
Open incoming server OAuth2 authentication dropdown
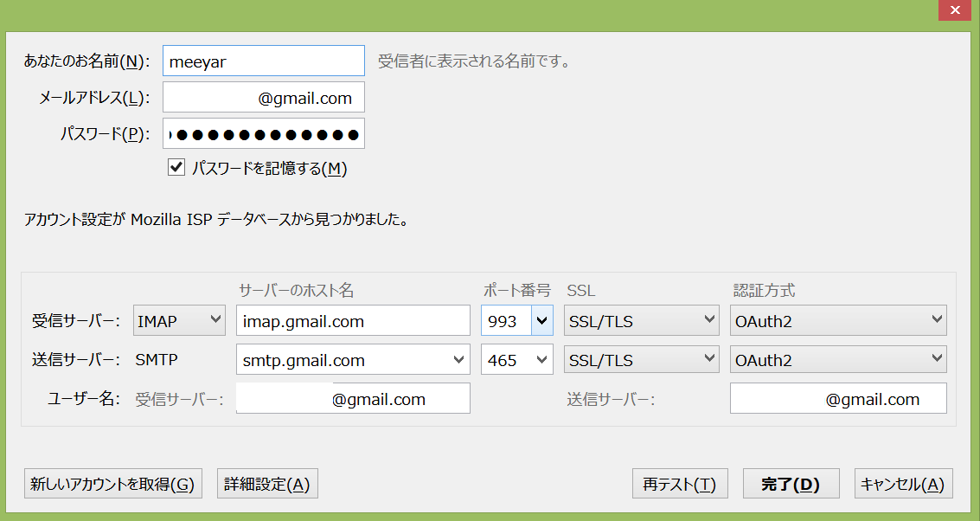[837, 321]
